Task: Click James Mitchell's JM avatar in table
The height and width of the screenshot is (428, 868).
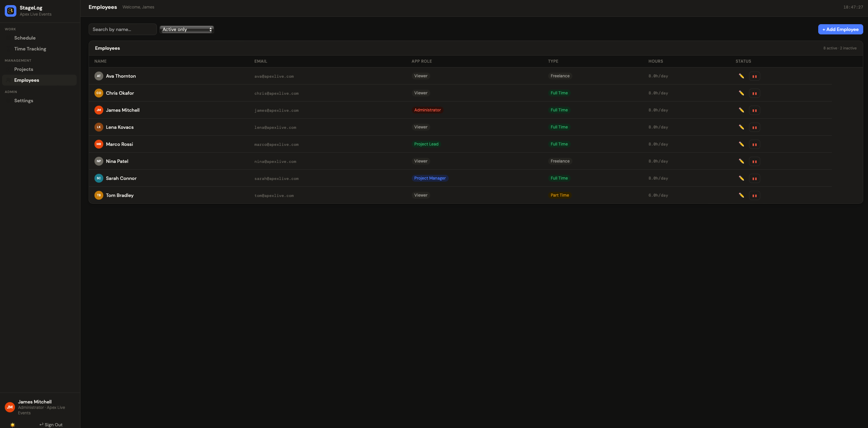Action: click(99, 110)
